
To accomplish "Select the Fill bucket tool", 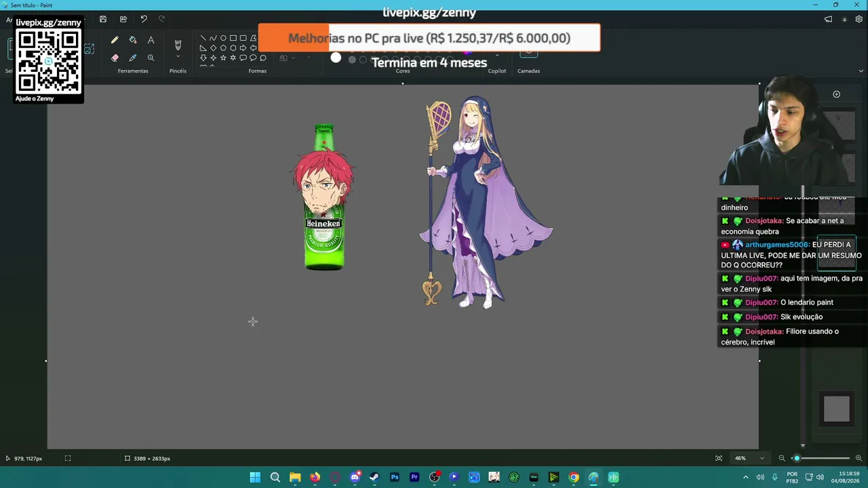I will (133, 41).
